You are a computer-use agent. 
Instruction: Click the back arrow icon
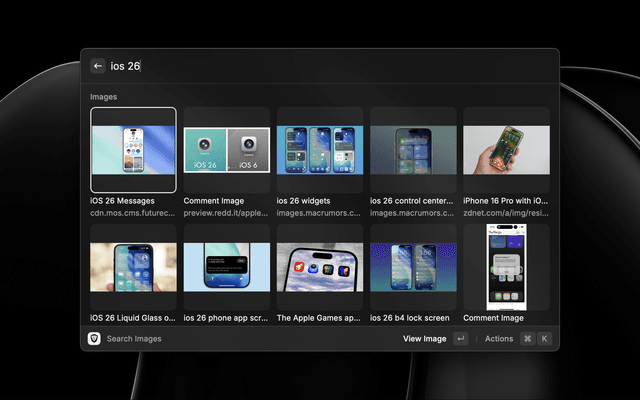point(98,66)
